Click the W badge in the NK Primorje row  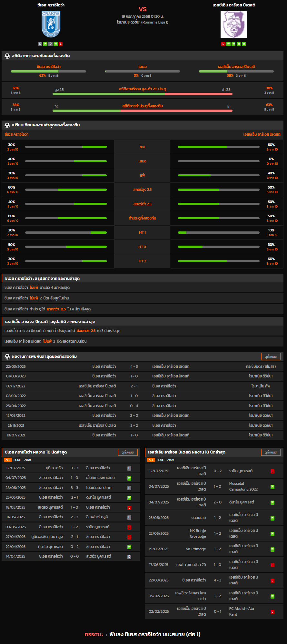(x=272, y=549)
